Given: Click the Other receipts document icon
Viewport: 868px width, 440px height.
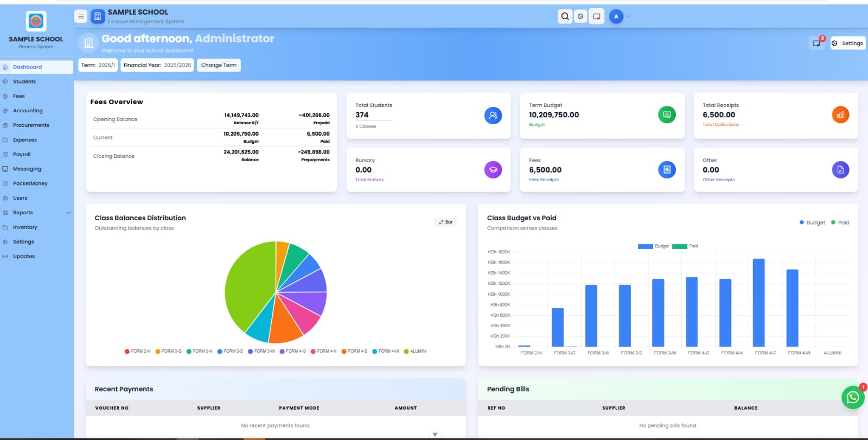Looking at the screenshot, I should [x=840, y=170].
